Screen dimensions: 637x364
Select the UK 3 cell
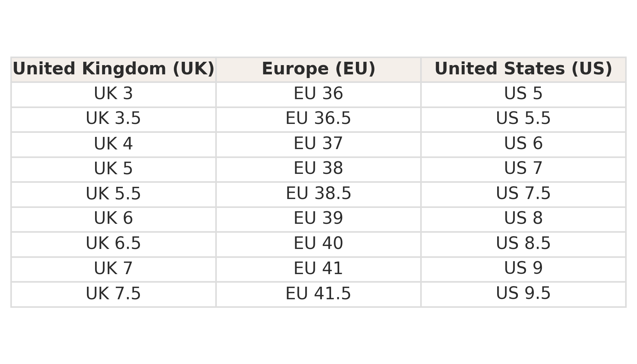click(x=114, y=94)
